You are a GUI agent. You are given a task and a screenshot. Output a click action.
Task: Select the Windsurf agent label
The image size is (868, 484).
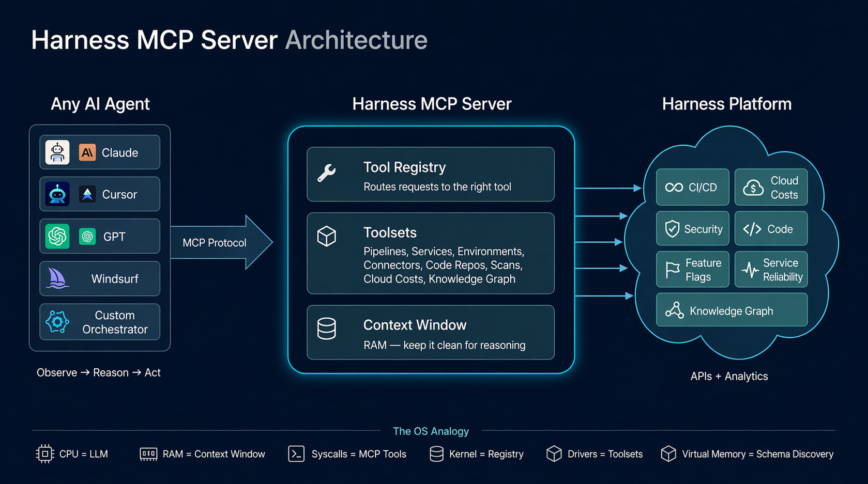115,279
